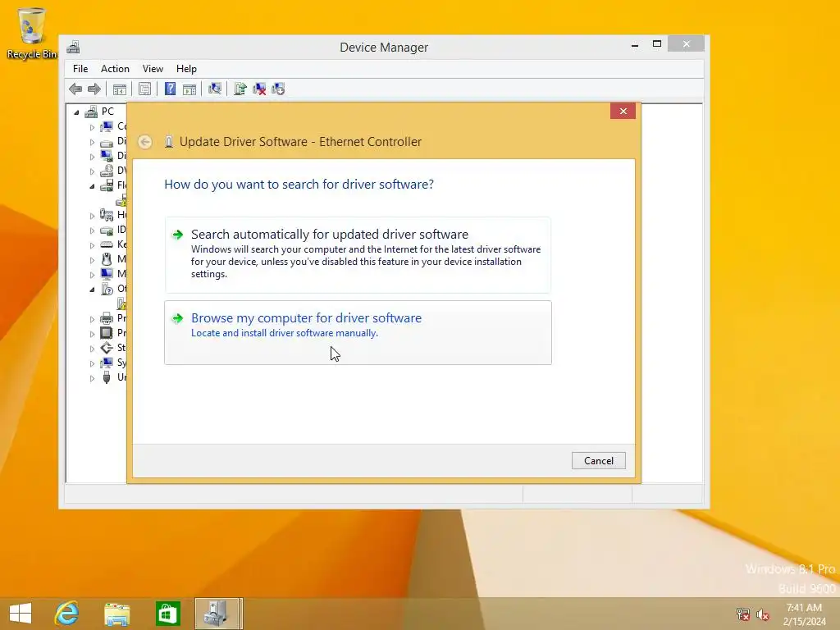840x630 pixels.
Task: Expand the mouse node arrow
Action: tap(92, 260)
